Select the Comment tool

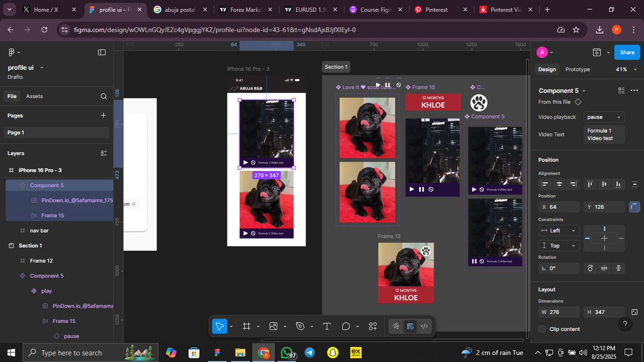coord(346,326)
